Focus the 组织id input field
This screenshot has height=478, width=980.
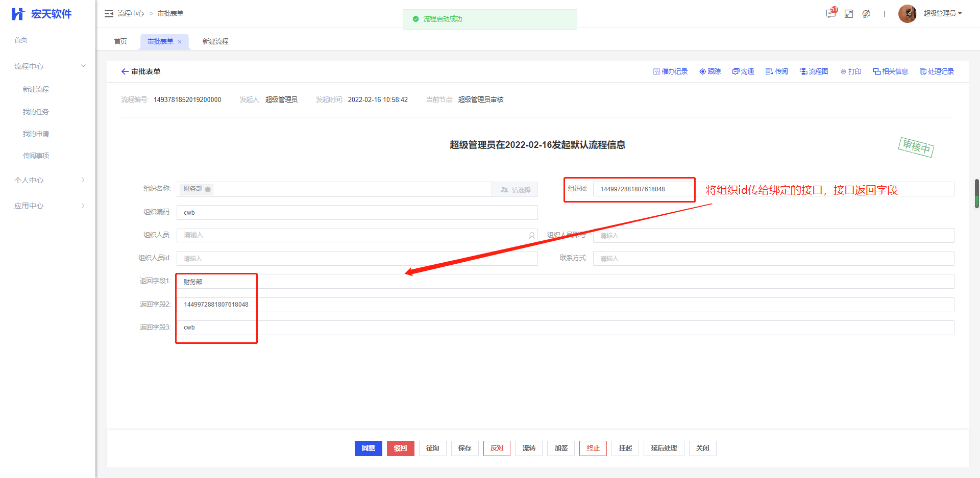[773, 189]
